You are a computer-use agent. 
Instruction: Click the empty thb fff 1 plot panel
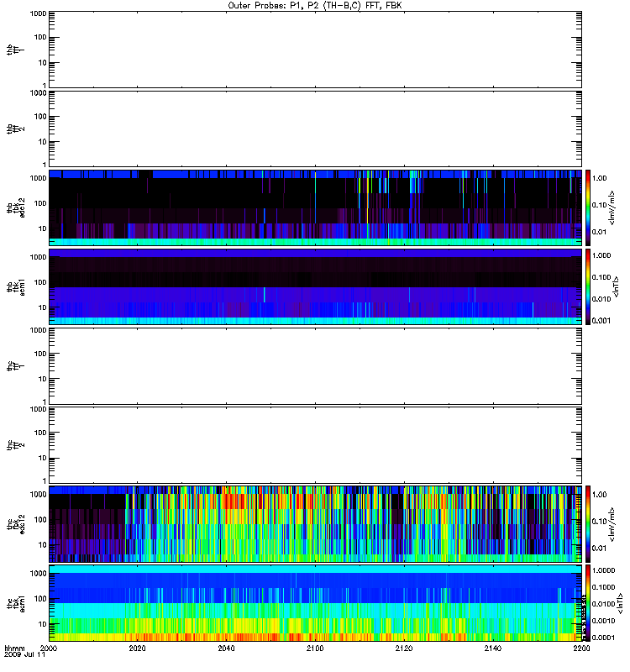tap(316, 50)
